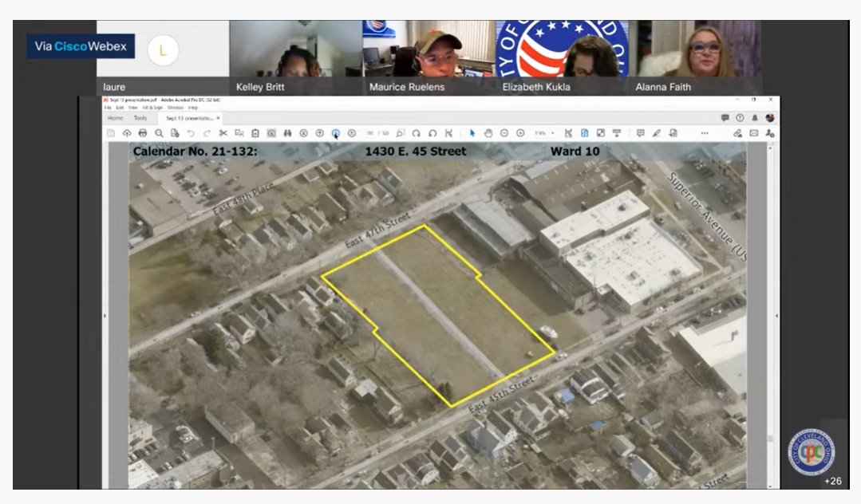Open the View menu

pyautogui.click(x=132, y=108)
